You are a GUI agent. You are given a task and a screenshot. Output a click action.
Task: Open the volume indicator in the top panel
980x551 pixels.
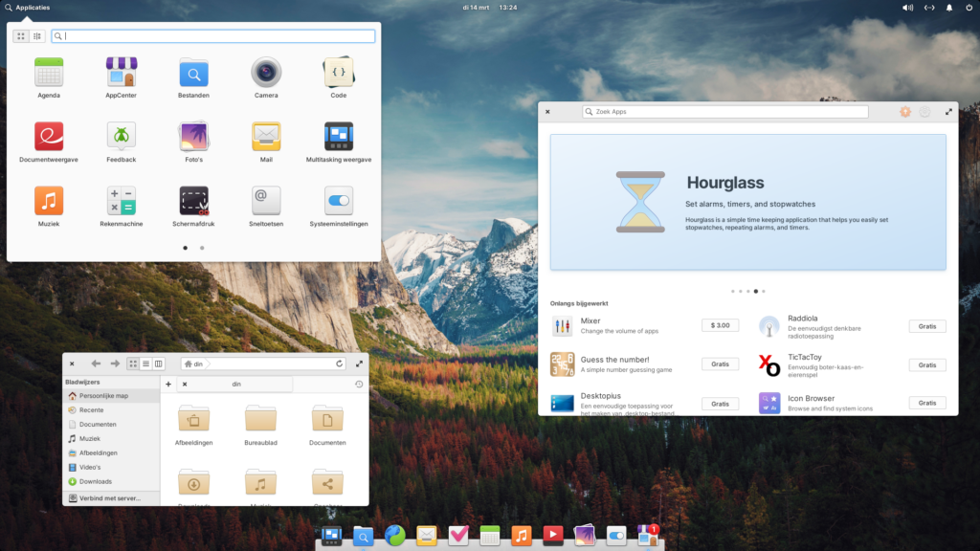pyautogui.click(x=907, y=8)
